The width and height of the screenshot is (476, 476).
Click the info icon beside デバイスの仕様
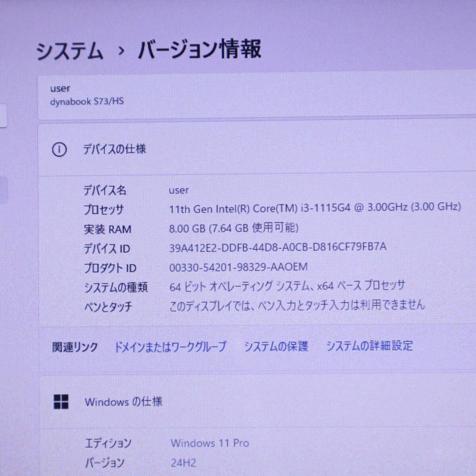[x=59, y=150]
